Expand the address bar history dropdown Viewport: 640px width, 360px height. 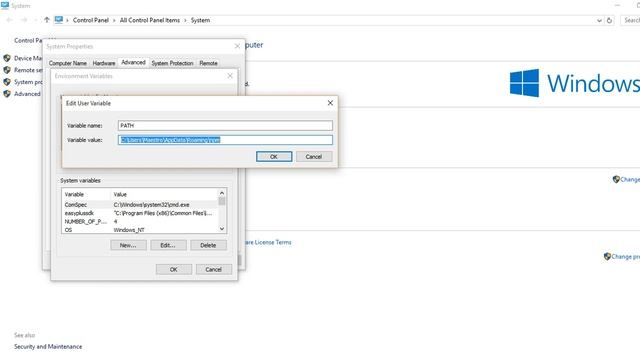point(599,20)
